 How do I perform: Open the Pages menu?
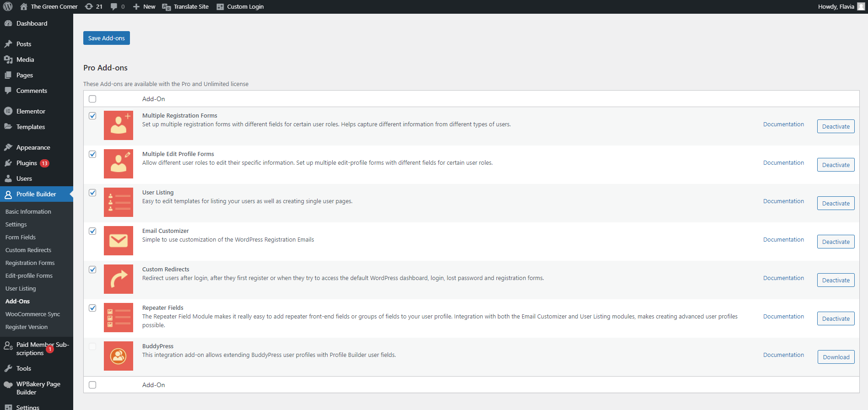tap(37, 75)
